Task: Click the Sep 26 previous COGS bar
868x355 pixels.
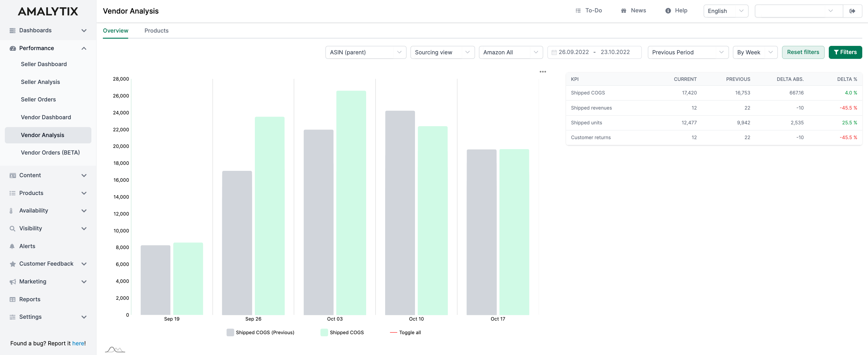Action: click(237, 243)
